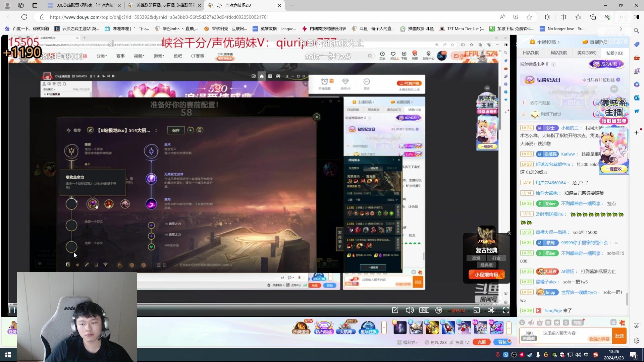Click the 充值 recharge button
The height and width of the screenshot is (362, 644).
(481, 342)
